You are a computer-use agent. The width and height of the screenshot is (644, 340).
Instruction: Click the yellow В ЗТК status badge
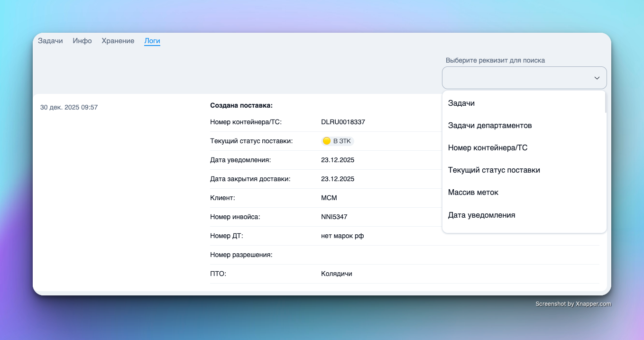(337, 141)
